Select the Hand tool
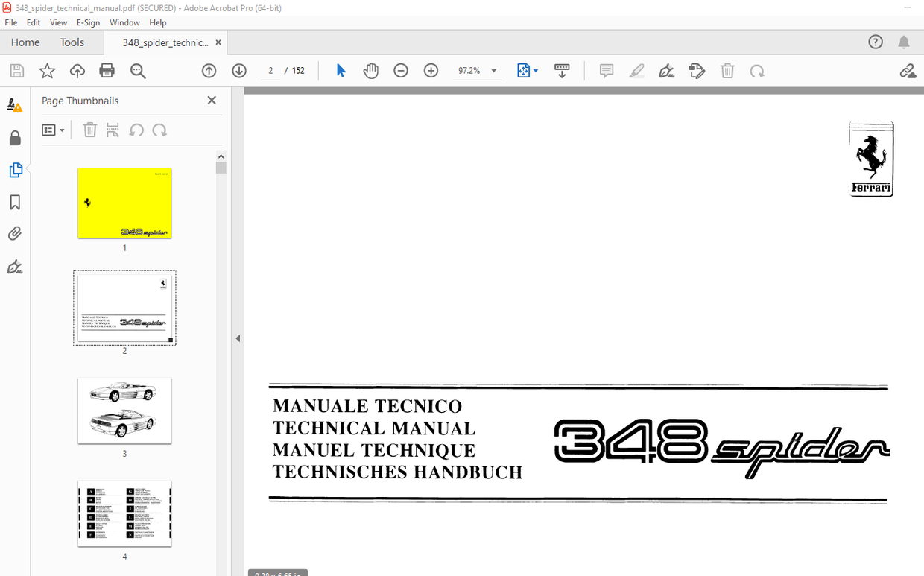The height and width of the screenshot is (576, 924). tap(370, 70)
